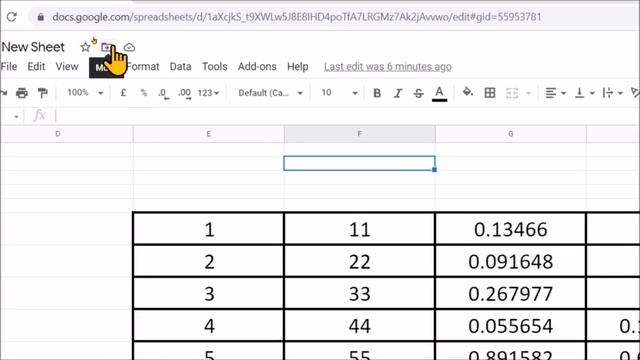
Task: Open the Default font family dropdown
Action: coord(271,93)
